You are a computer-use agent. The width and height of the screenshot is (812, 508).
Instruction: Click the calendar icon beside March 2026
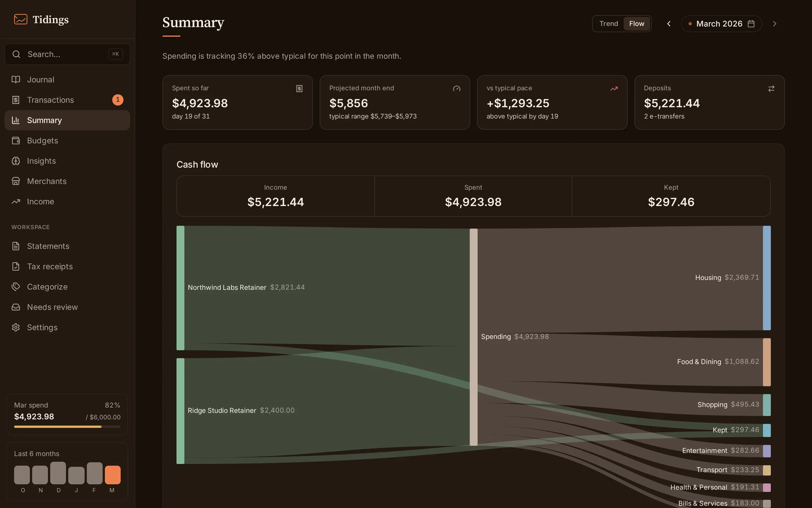(751, 23)
